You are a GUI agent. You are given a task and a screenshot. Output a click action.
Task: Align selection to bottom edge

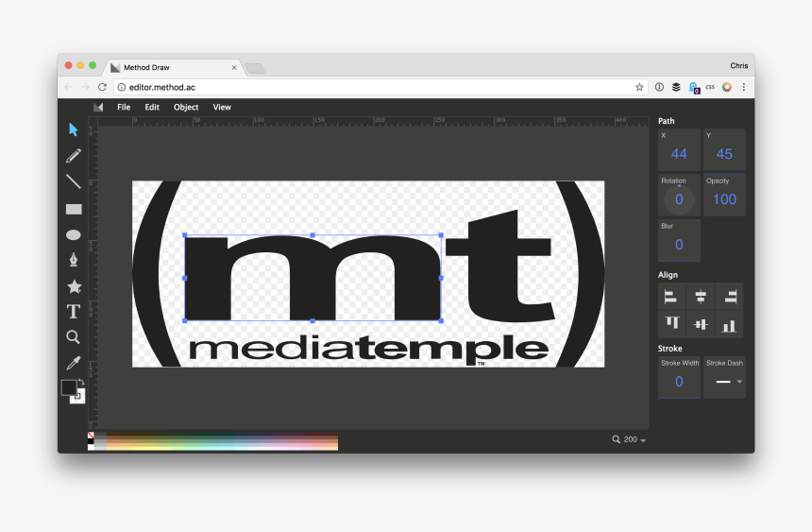coord(729,325)
